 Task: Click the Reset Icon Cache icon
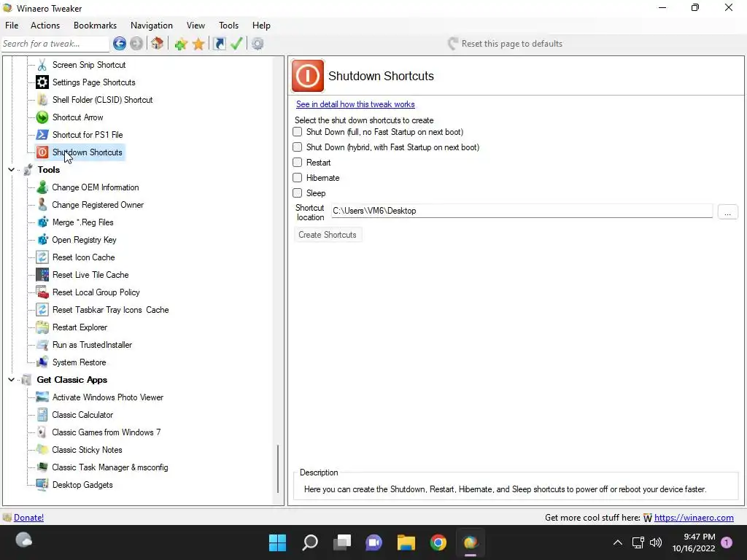click(x=42, y=257)
